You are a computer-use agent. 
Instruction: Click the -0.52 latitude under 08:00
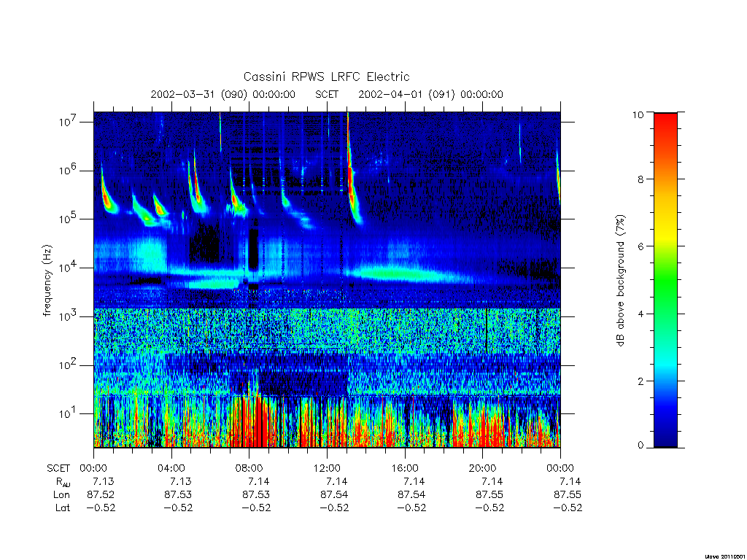pos(256,507)
